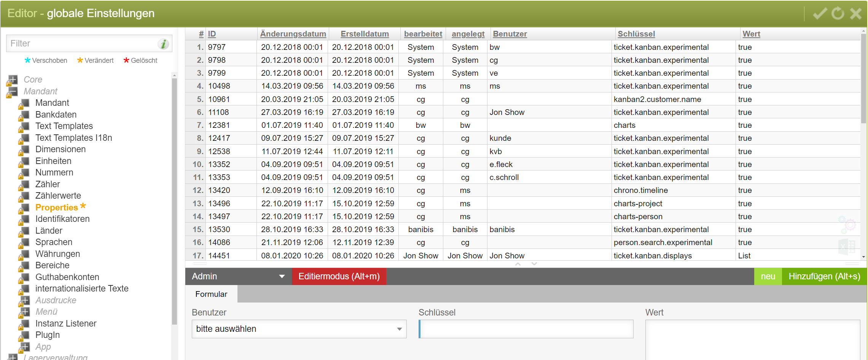Expand the App tree node
This screenshot has width=868, height=360.
24,347
